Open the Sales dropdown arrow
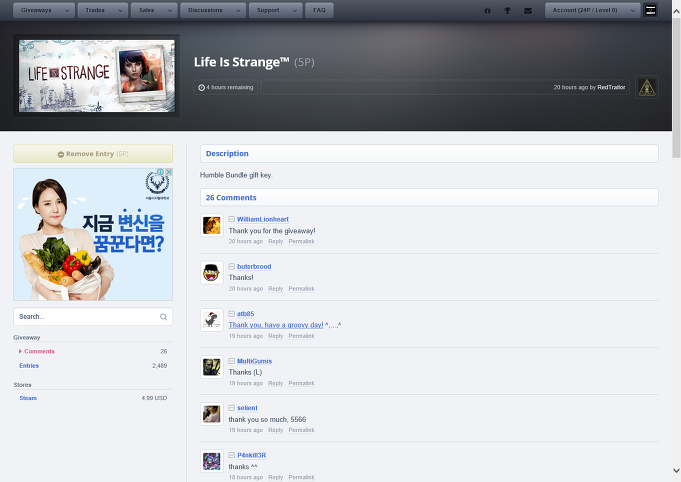This screenshot has height=482, width=681. (170, 10)
